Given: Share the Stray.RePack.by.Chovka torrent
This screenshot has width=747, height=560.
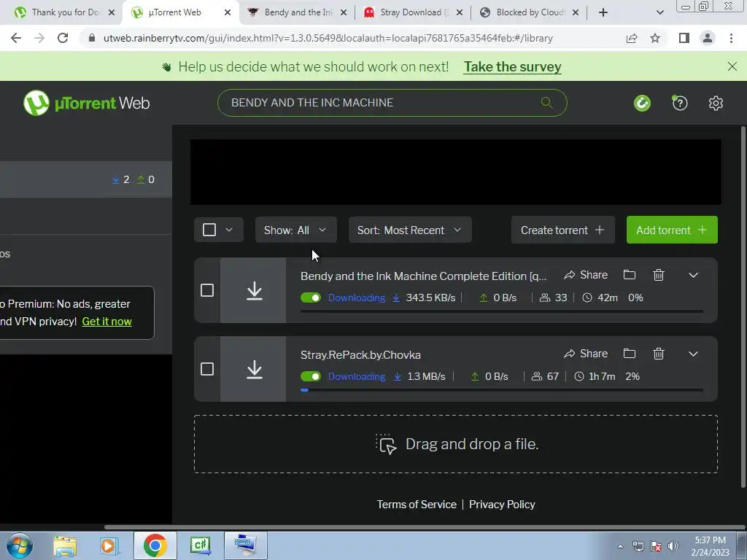Looking at the screenshot, I should coord(586,354).
